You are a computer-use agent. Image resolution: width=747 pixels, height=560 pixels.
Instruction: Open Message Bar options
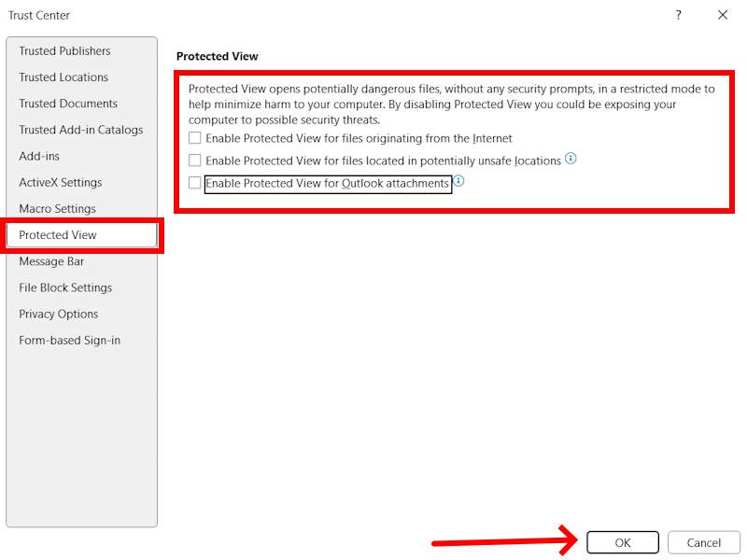49,261
